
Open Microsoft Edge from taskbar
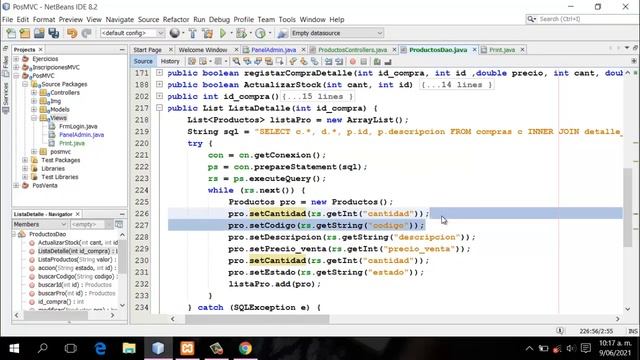coord(100,348)
